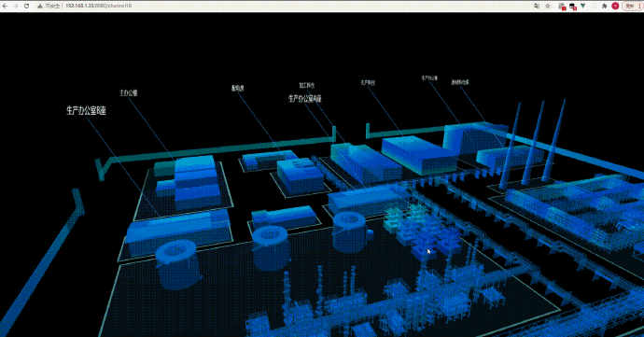Viewport: 644px width, 337px height.
Task: Open the extensions puzzle-piece icon
Action: tap(604, 7)
